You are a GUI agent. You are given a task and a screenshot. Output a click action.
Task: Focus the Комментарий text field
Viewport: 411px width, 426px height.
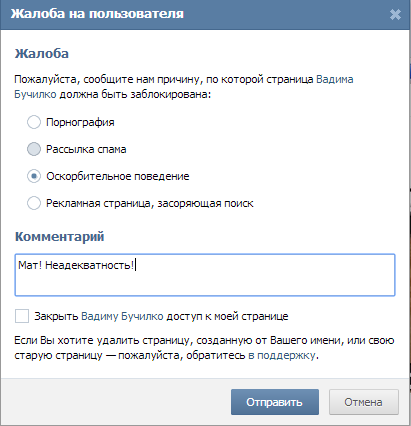(205, 275)
